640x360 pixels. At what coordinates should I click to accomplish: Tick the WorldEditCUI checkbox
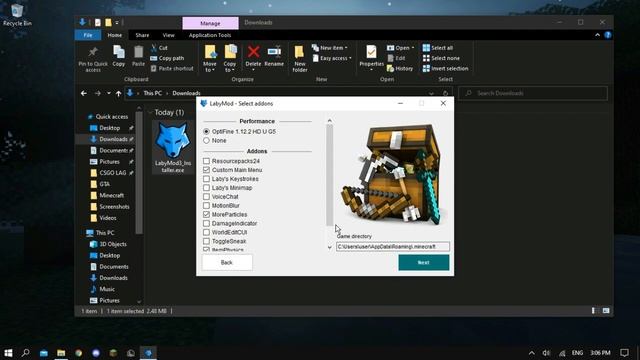pos(207,232)
